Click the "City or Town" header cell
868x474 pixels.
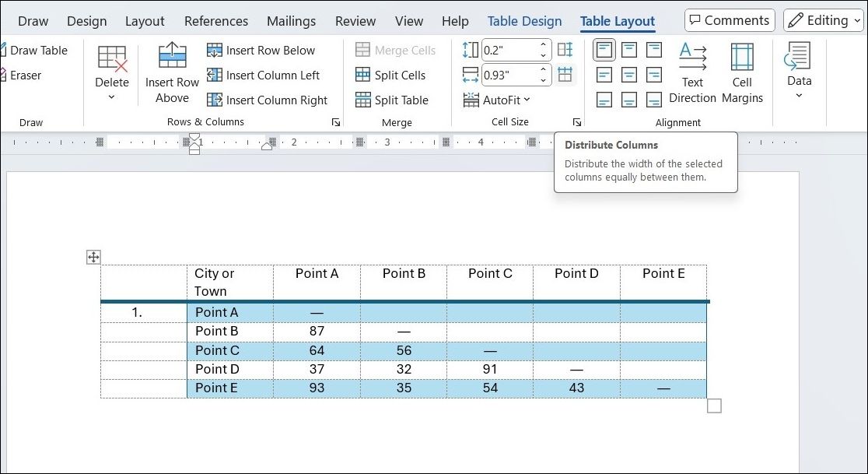coord(230,283)
